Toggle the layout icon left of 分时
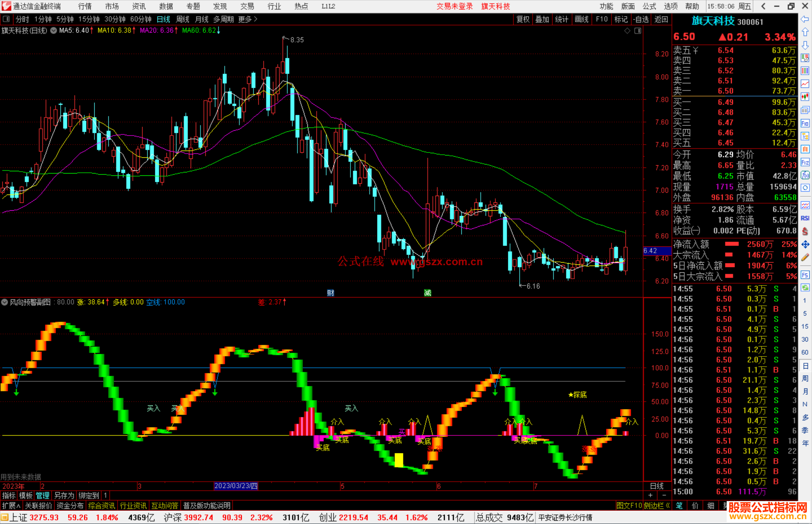812x524 pixels. pos(6,19)
